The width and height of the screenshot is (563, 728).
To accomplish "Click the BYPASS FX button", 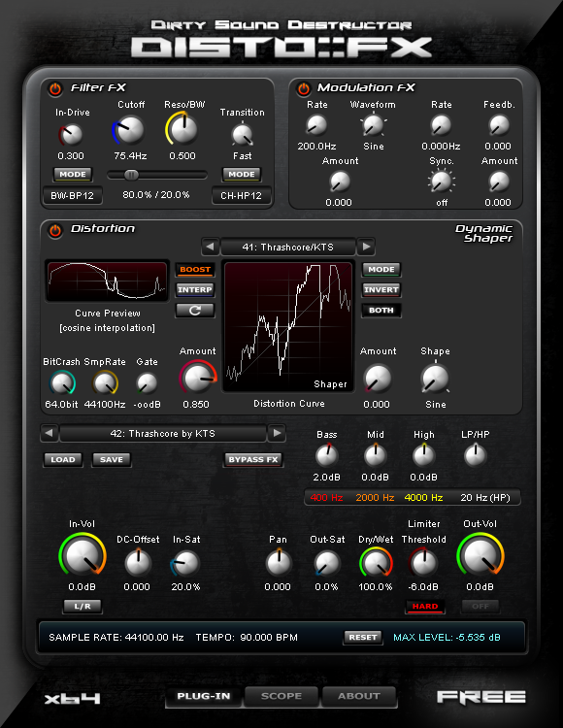I will [x=253, y=460].
